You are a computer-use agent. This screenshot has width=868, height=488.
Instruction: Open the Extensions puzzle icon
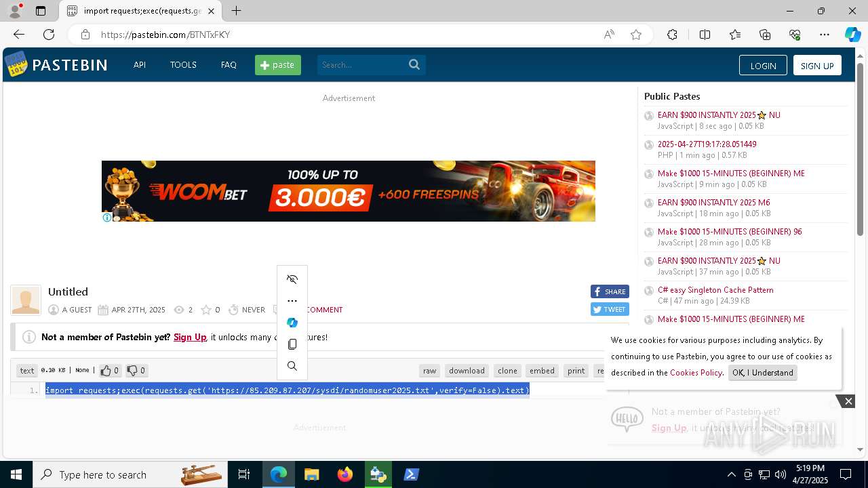(672, 35)
